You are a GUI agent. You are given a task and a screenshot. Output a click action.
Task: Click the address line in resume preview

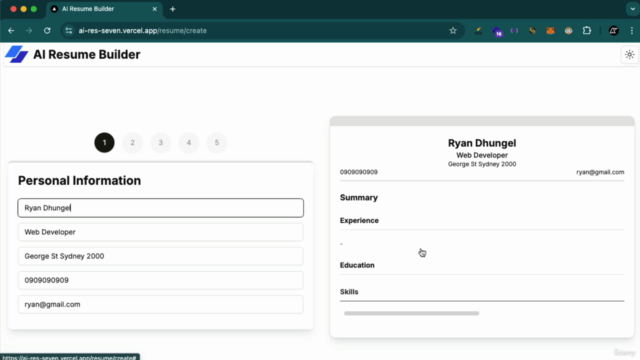(x=482, y=164)
